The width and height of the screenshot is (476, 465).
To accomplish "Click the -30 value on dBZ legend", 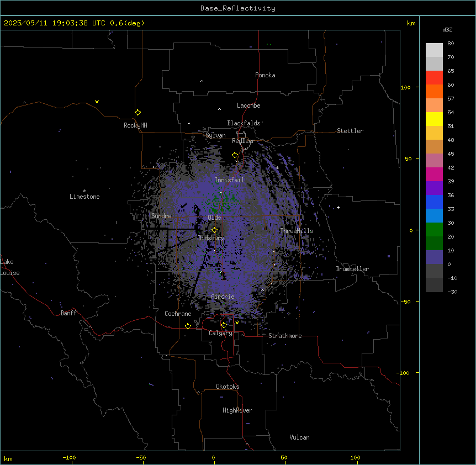I will point(452,292).
